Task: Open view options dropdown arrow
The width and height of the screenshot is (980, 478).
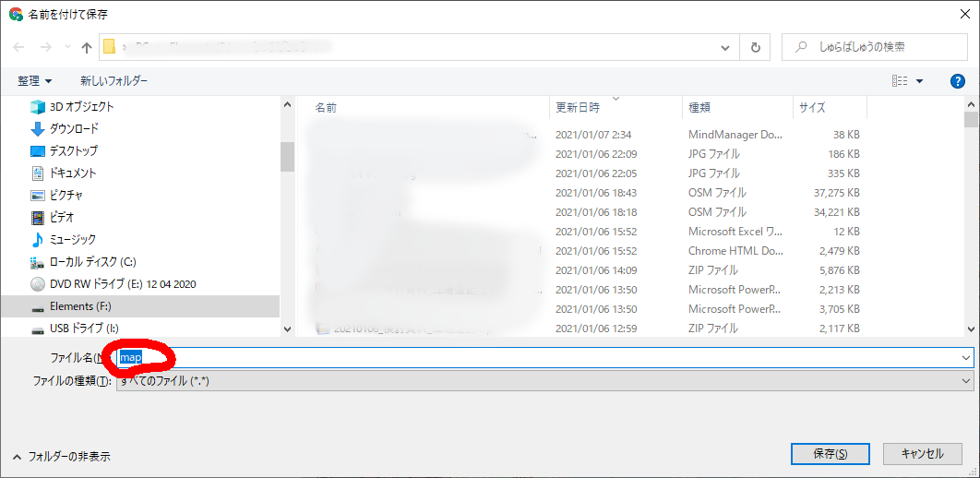Action: 919,81
